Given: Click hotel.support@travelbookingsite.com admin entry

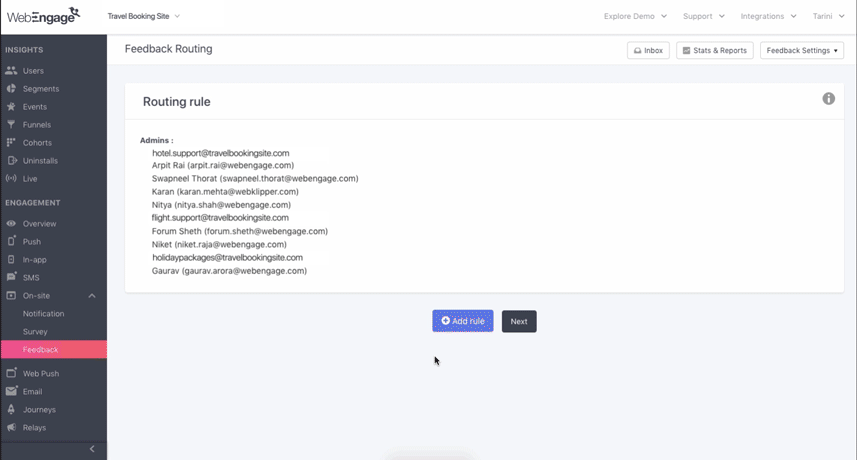Looking at the screenshot, I should [x=221, y=153].
